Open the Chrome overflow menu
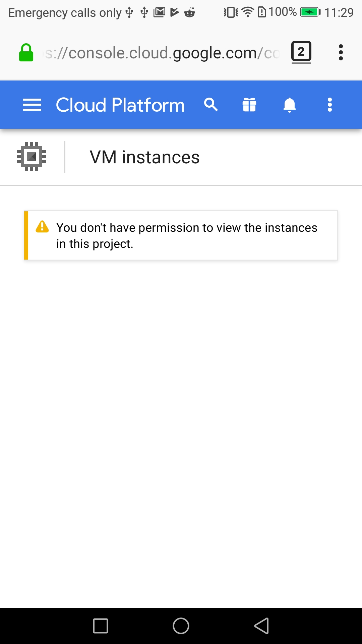362x644 pixels. 341,52
